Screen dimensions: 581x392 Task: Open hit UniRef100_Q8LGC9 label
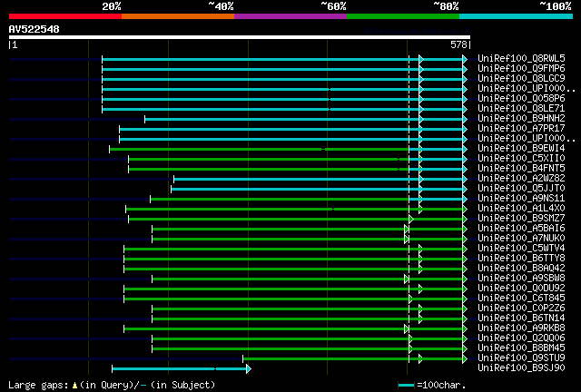521,79
